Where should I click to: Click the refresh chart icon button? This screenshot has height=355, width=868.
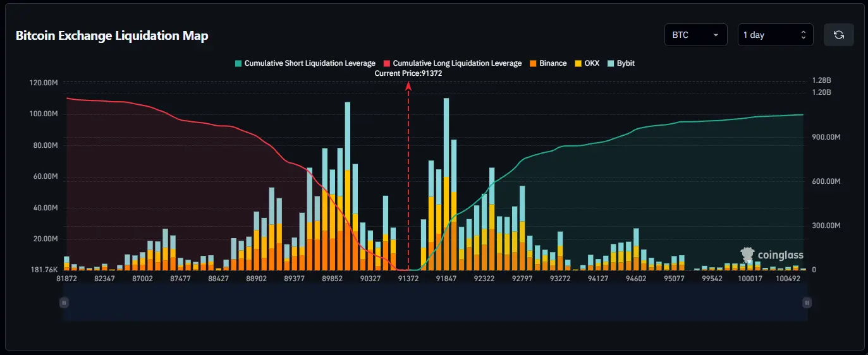[838, 35]
